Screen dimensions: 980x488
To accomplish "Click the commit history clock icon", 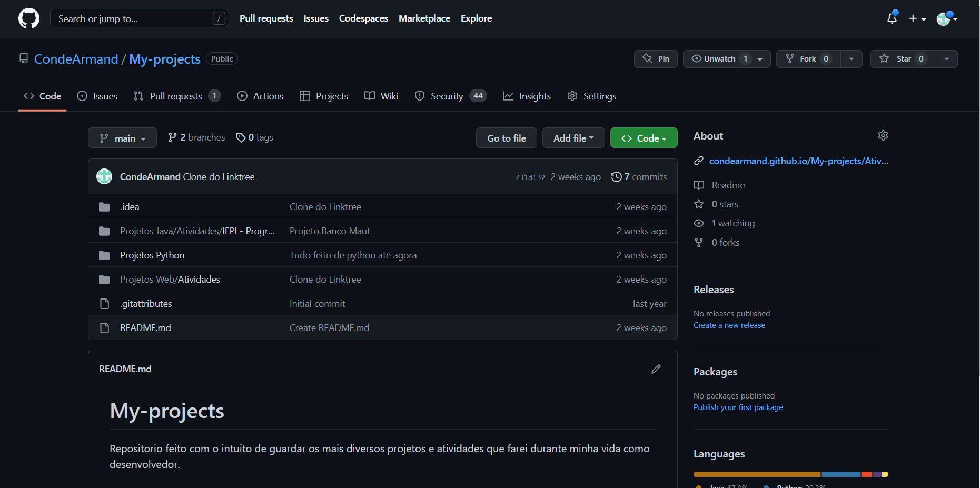I will (617, 176).
